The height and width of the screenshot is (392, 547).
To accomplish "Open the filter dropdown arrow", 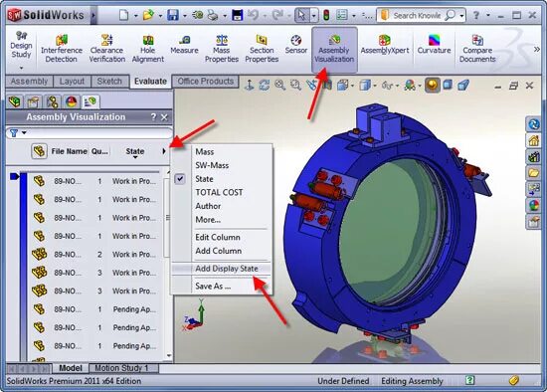I will 24,132.
